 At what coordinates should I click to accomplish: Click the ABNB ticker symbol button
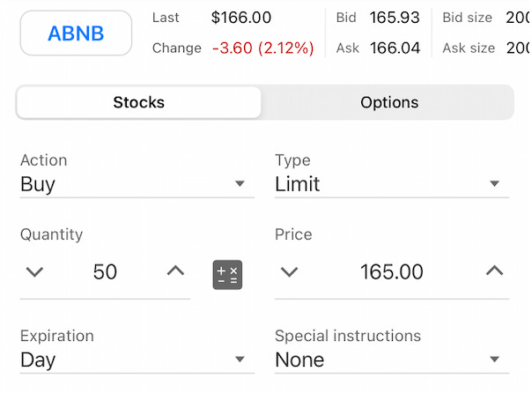click(x=76, y=33)
